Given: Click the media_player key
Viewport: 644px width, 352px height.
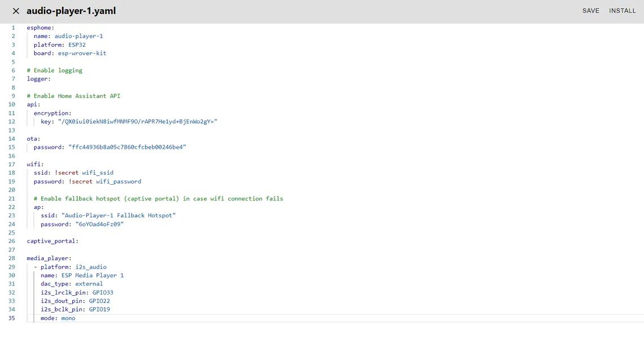Looking at the screenshot, I should 48,259.
